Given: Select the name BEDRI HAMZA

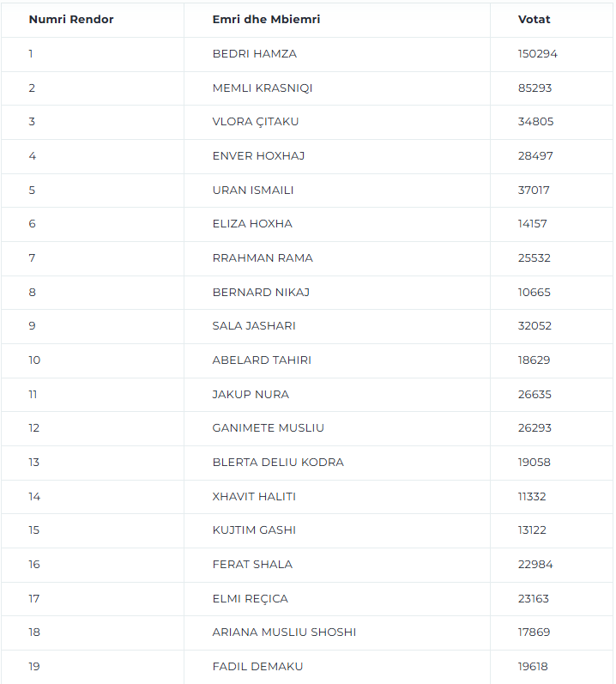Looking at the screenshot, I should point(255,54).
